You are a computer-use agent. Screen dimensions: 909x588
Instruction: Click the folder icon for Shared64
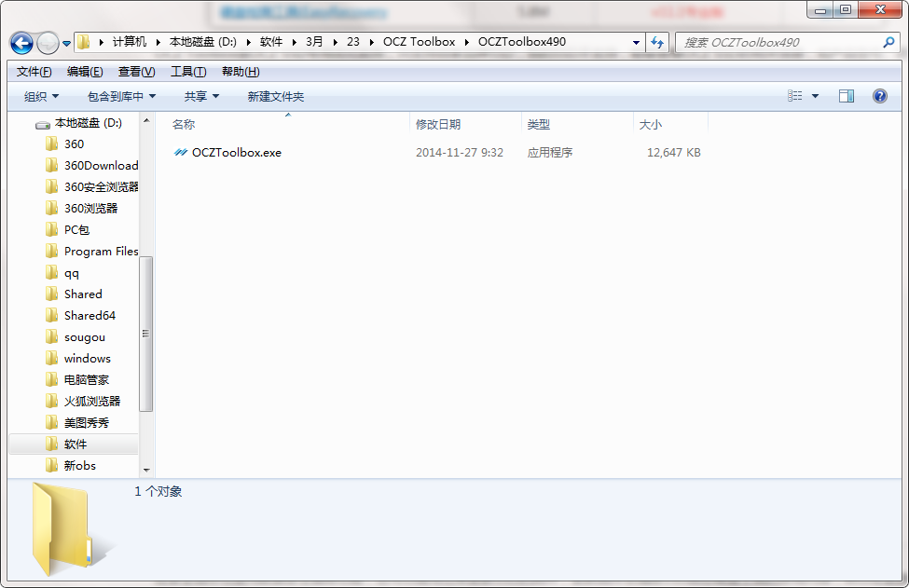51,315
